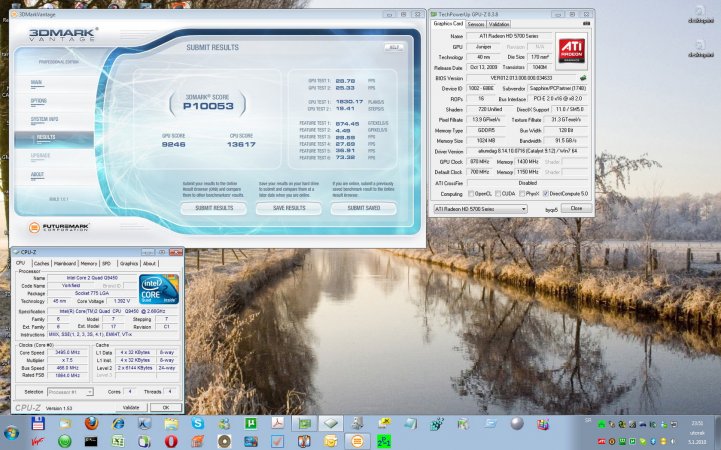Select Results in 3DMark sidebar
This screenshot has height=450, width=721.
pyautogui.click(x=54, y=138)
